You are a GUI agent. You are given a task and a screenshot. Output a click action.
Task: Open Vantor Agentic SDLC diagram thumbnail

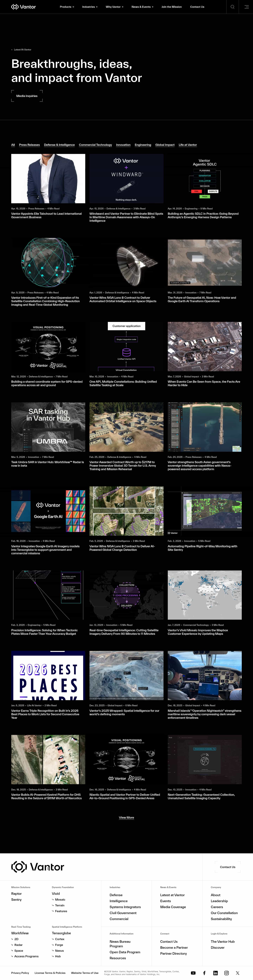pyautogui.click(x=205, y=179)
